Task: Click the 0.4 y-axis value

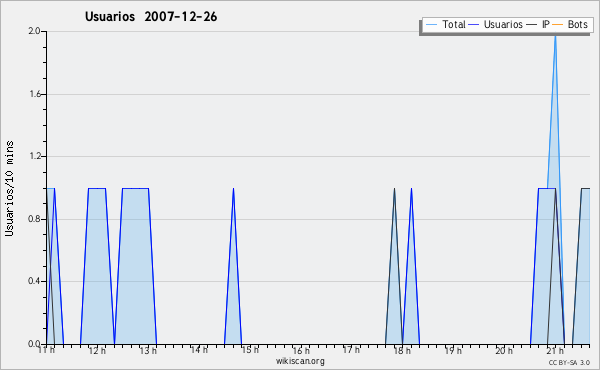Action: tap(34, 281)
